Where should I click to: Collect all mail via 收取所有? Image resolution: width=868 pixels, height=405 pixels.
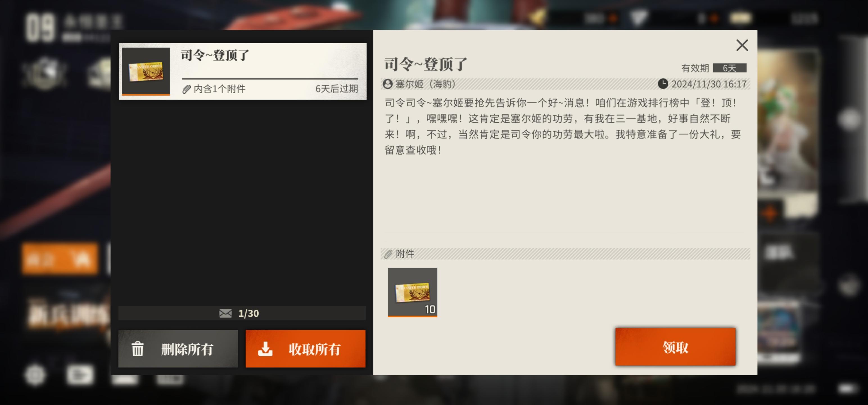coord(305,349)
